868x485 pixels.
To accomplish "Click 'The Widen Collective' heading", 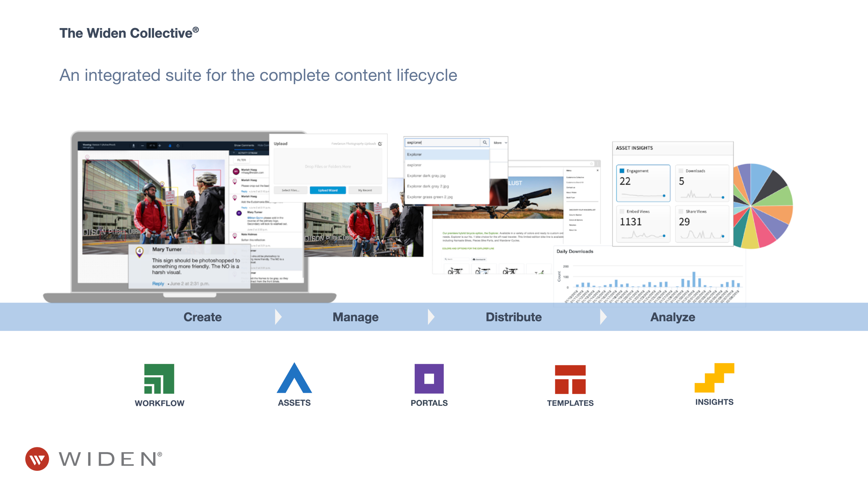I will [129, 33].
